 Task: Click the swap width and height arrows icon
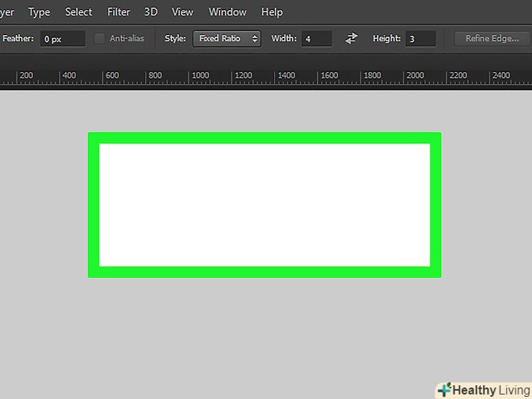point(351,39)
